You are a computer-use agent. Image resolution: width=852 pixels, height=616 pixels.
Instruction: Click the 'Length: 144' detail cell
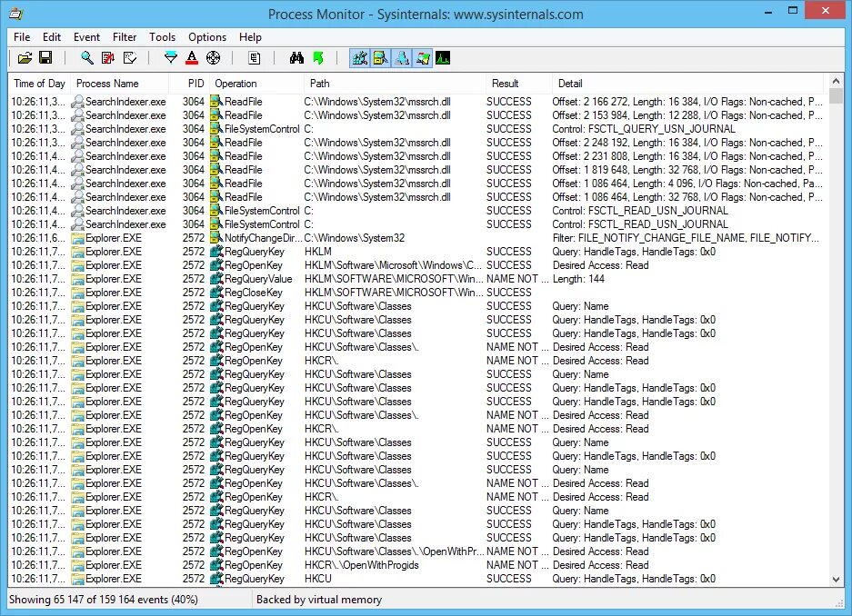pyautogui.click(x=578, y=278)
